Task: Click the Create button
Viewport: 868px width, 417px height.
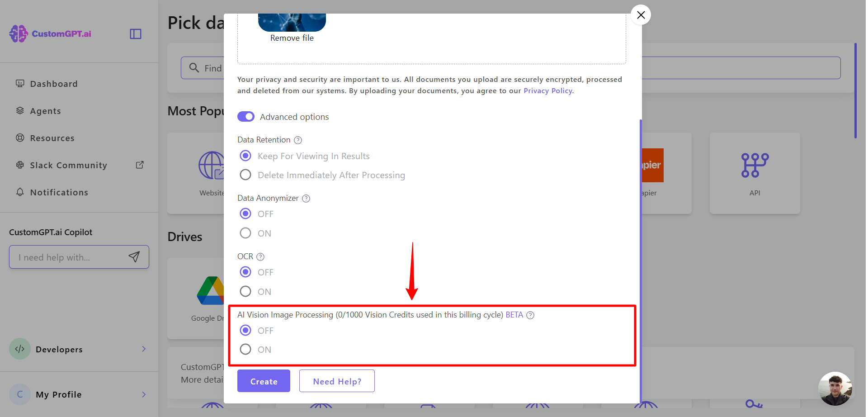Action: [264, 381]
